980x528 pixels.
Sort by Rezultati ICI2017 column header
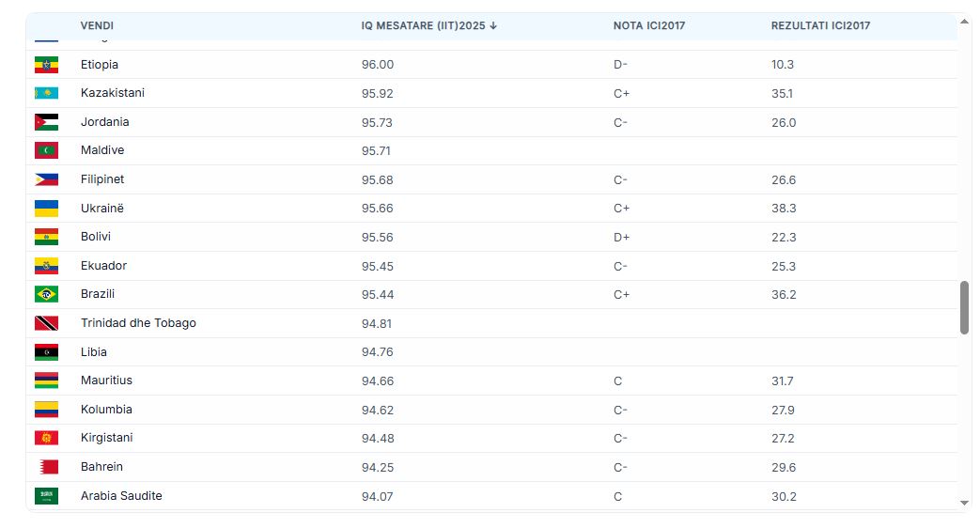pos(820,25)
